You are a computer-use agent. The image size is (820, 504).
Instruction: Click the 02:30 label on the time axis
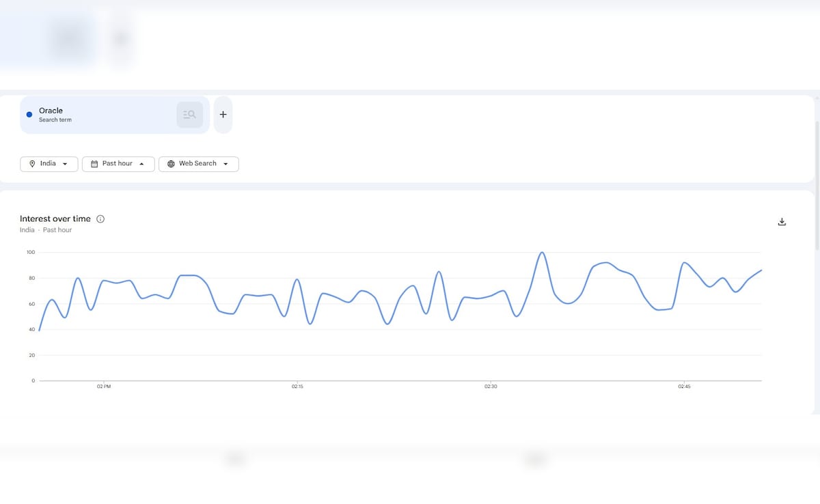[491, 387]
